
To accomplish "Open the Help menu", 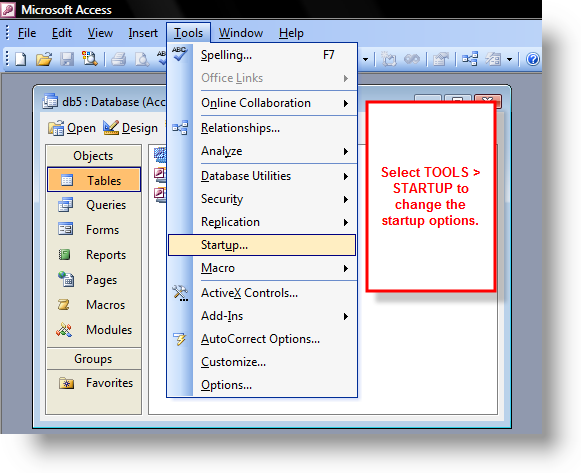I will (291, 33).
